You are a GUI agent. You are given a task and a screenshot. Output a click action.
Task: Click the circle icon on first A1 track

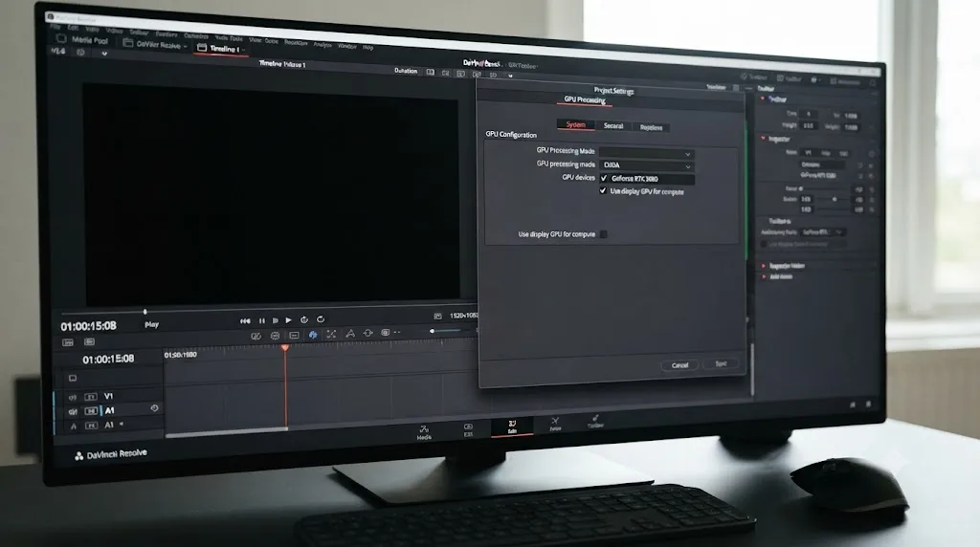click(x=154, y=408)
